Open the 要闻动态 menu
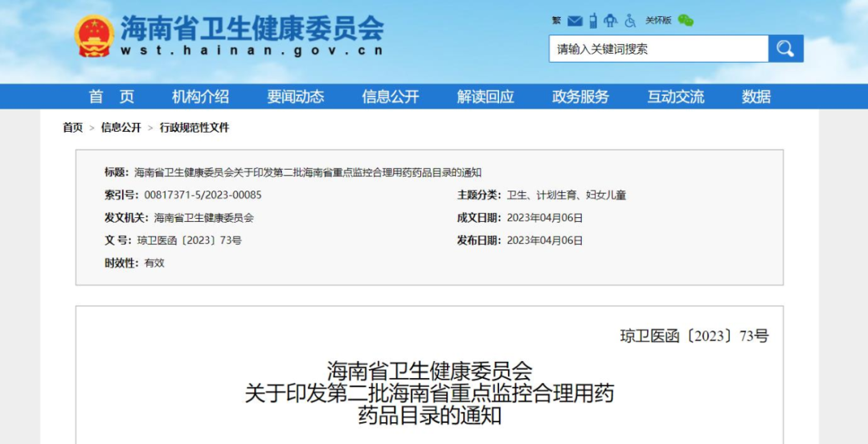Screen dimensions: 868x444 [296, 97]
